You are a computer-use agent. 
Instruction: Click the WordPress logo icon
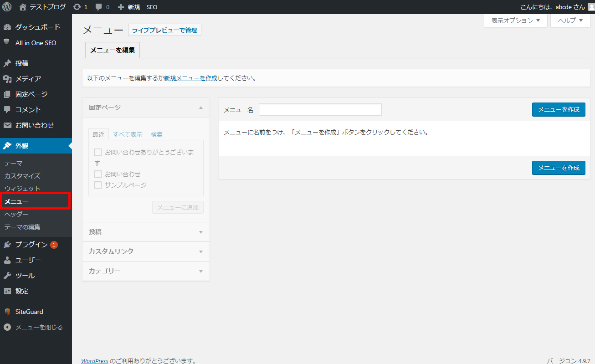(7, 7)
